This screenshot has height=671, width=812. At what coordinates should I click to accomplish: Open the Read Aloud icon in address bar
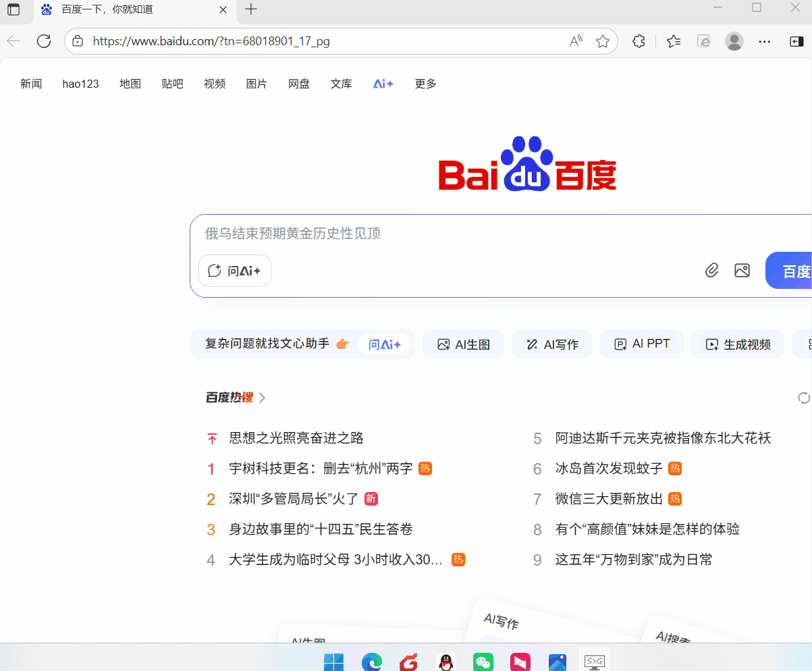pyautogui.click(x=576, y=41)
